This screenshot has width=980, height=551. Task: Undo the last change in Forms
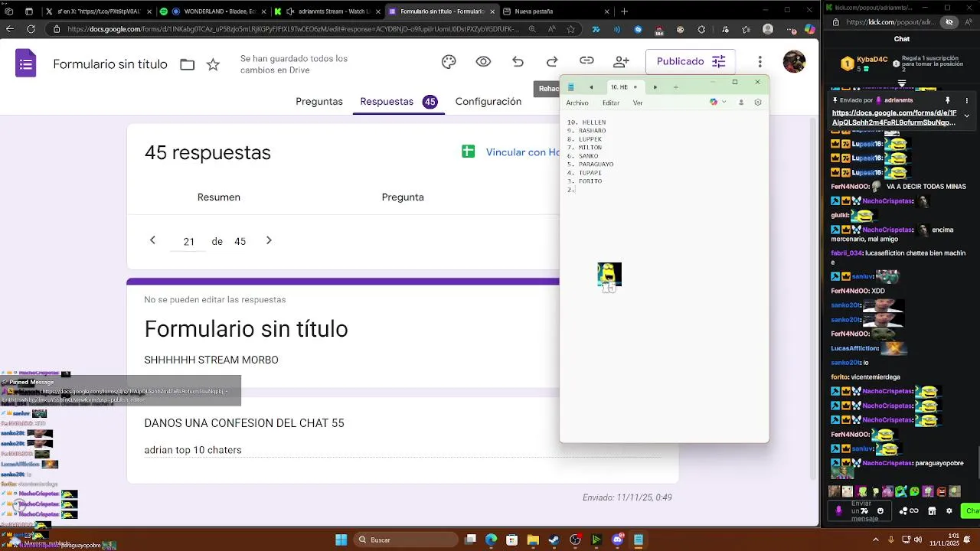[x=518, y=61]
